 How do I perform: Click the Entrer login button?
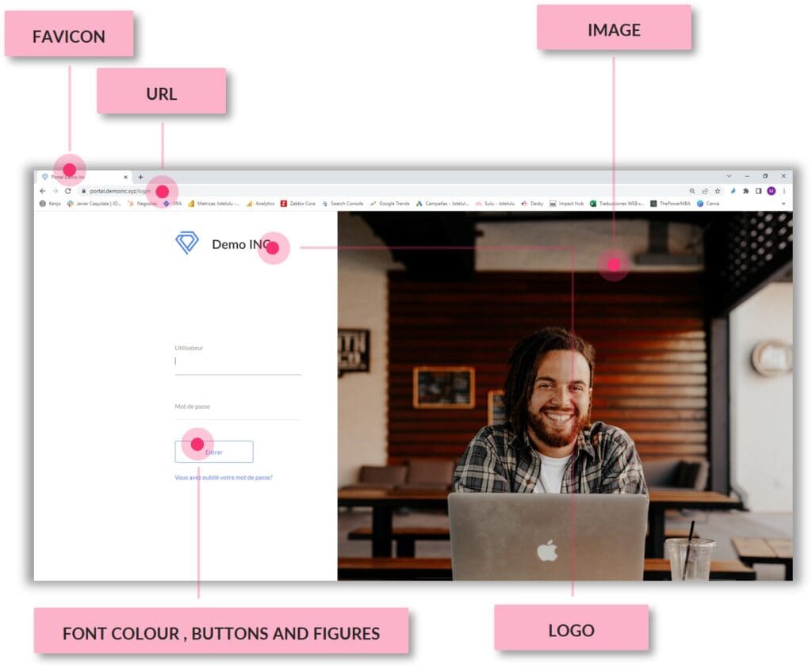pos(214,452)
